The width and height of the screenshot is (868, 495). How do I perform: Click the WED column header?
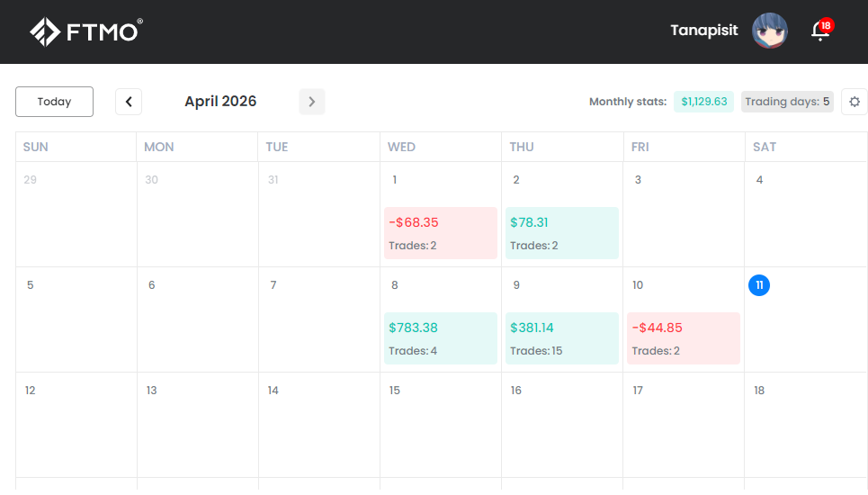point(401,147)
